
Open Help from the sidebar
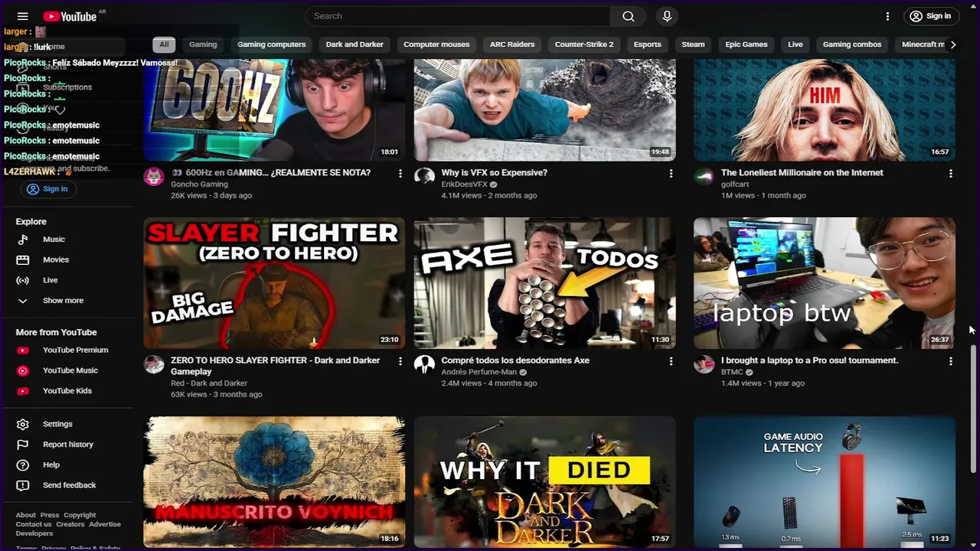point(51,465)
